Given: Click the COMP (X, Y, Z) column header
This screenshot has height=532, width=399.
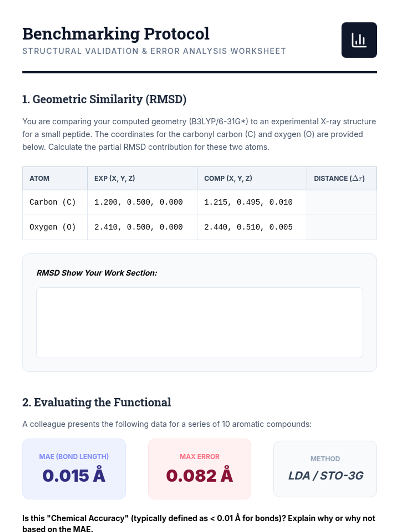Looking at the screenshot, I should (x=228, y=179).
